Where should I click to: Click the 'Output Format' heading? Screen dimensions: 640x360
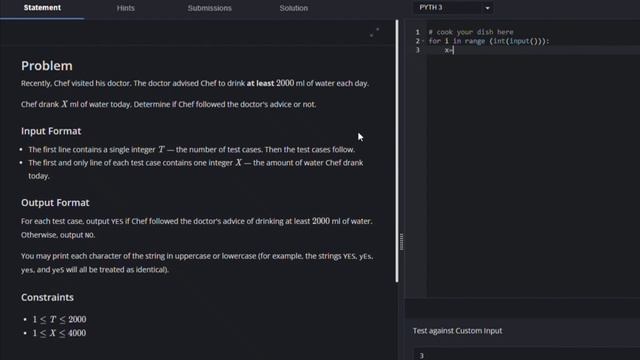click(55, 202)
